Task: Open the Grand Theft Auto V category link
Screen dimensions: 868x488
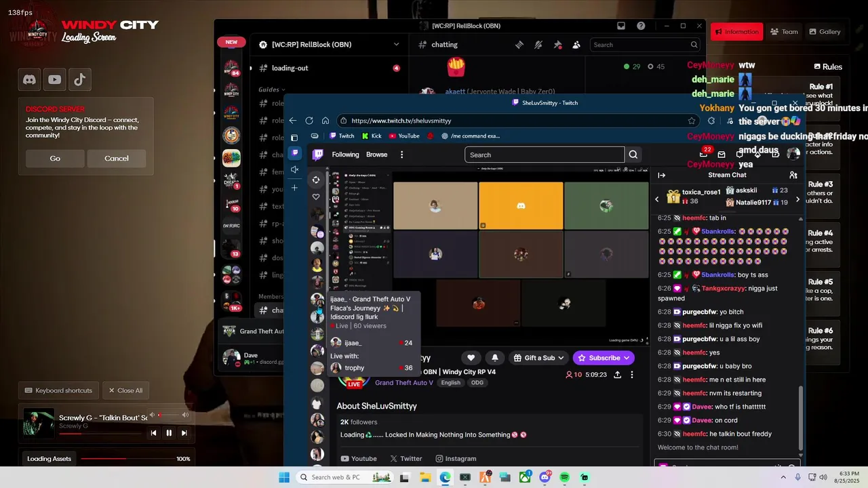Action: coord(404,383)
